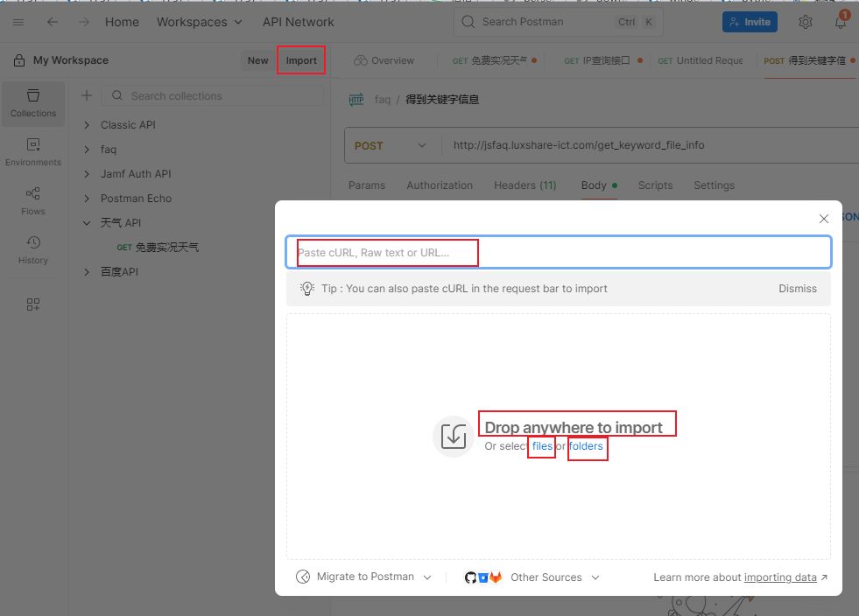The height and width of the screenshot is (616, 859).
Task: Switch to the Authorization tab
Action: tap(440, 185)
